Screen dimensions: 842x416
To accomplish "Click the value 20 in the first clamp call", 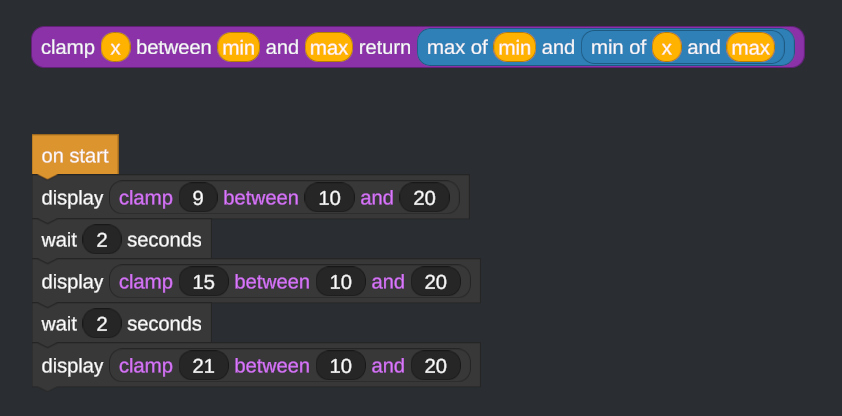I will 424,198.
